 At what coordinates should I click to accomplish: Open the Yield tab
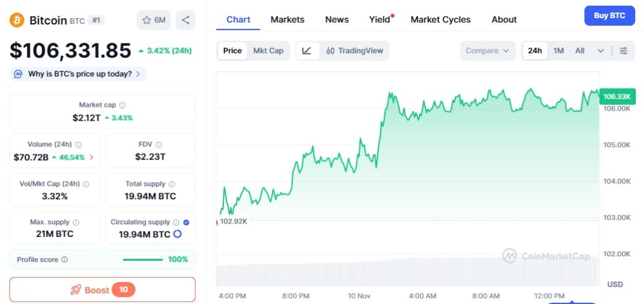point(380,19)
